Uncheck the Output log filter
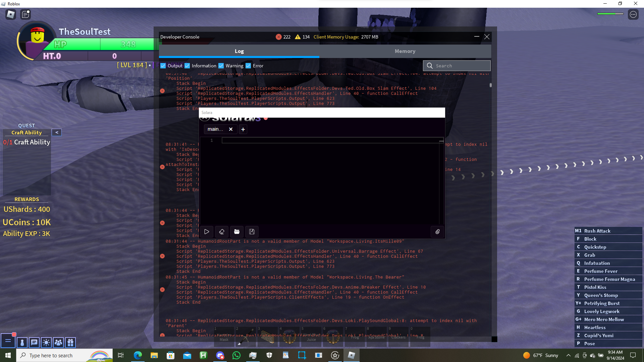The height and width of the screenshot is (362, 644). point(163,66)
